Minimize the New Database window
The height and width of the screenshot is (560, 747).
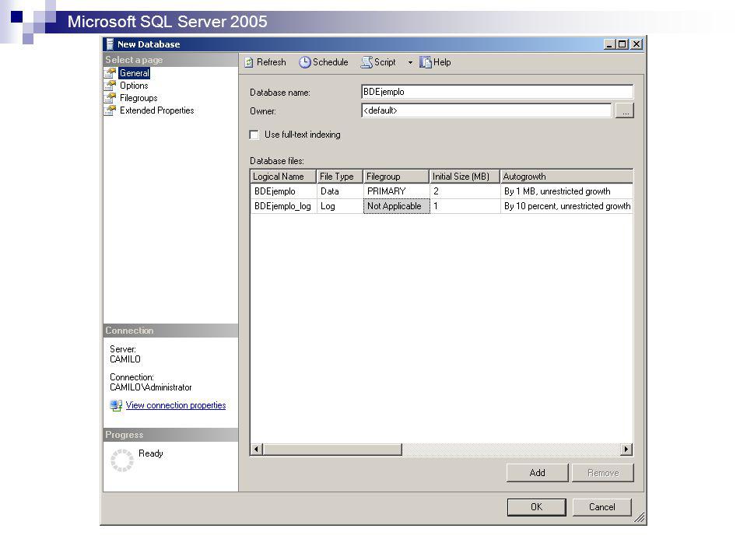pyautogui.click(x=609, y=44)
